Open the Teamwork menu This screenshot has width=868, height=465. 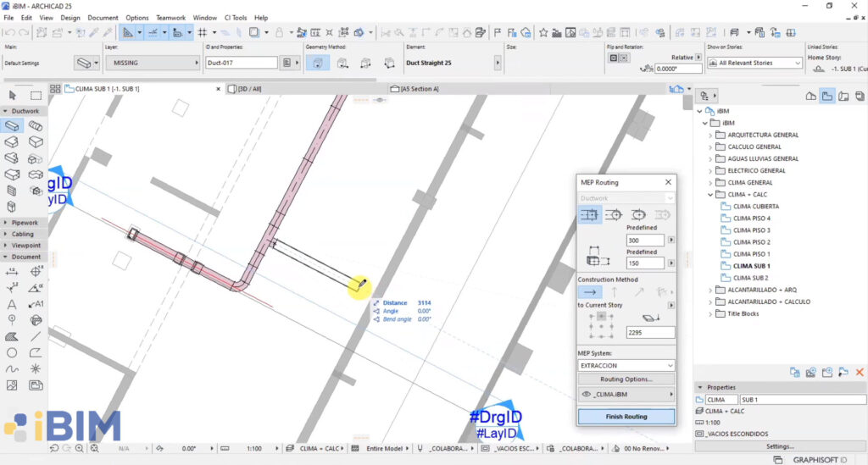click(171, 18)
